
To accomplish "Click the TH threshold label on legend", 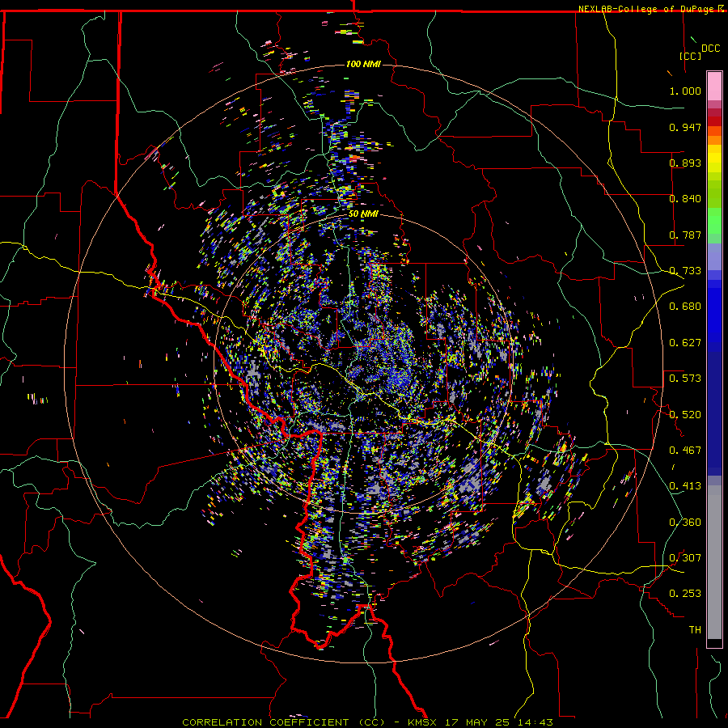I will coord(695,630).
